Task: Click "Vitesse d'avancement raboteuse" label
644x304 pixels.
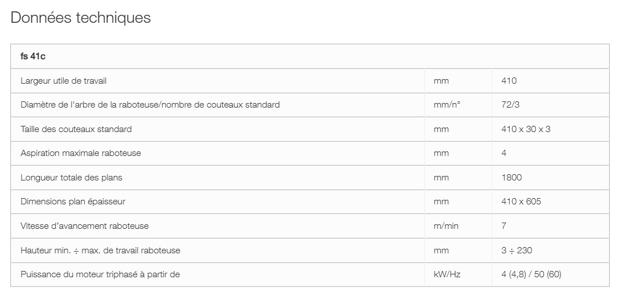Action: tap(84, 226)
